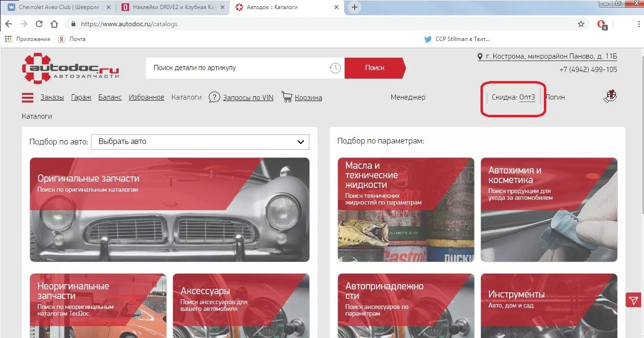Open Аксессуары catalog card
Viewport: 644px width, 338px height.
tap(241, 306)
